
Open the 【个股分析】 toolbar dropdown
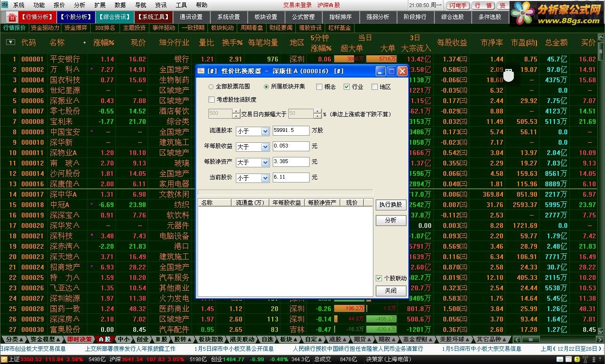pos(76,17)
